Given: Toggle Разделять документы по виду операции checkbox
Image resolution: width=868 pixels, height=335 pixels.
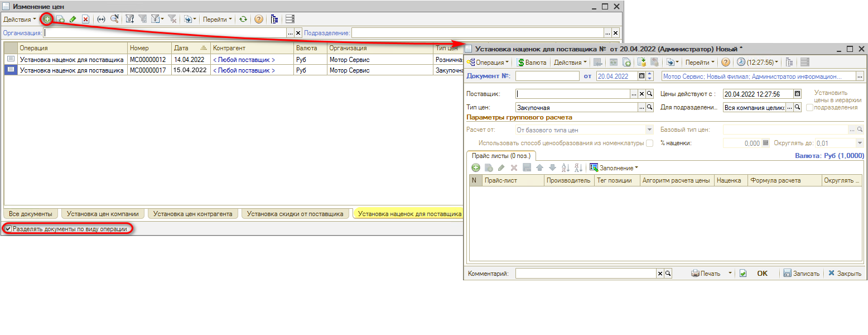Looking at the screenshot, I should pyautogui.click(x=8, y=229).
